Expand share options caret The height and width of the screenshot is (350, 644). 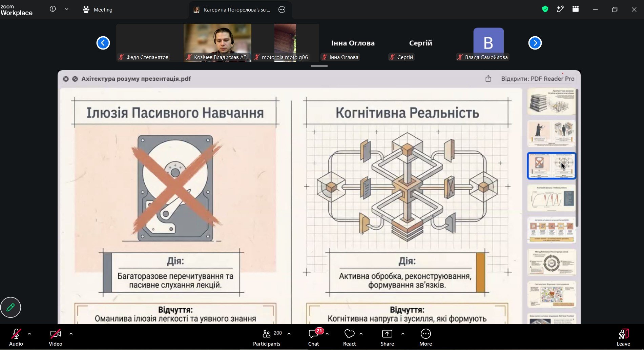402,334
